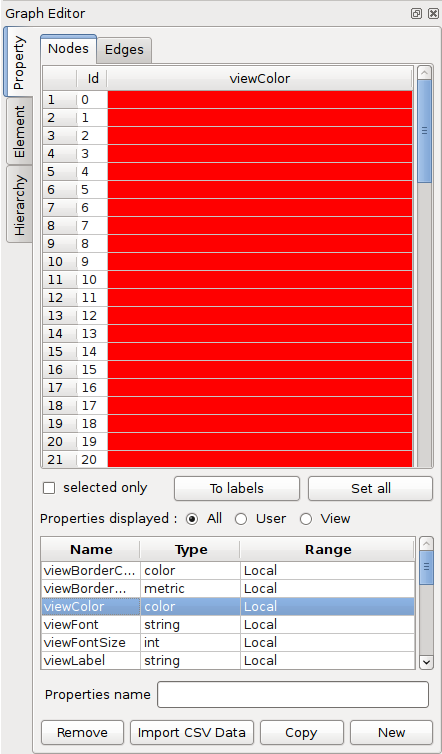Click the To labels button
The image size is (442, 754).
[237, 489]
